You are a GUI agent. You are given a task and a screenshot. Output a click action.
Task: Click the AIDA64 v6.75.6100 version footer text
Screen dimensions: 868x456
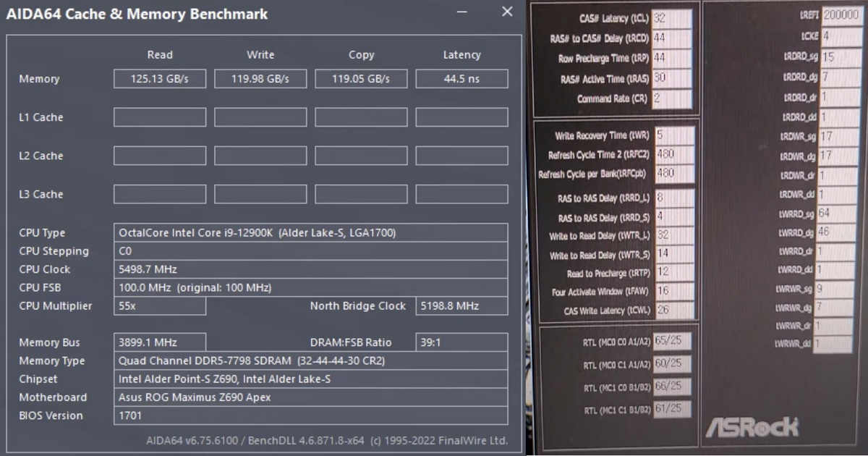[327, 440]
